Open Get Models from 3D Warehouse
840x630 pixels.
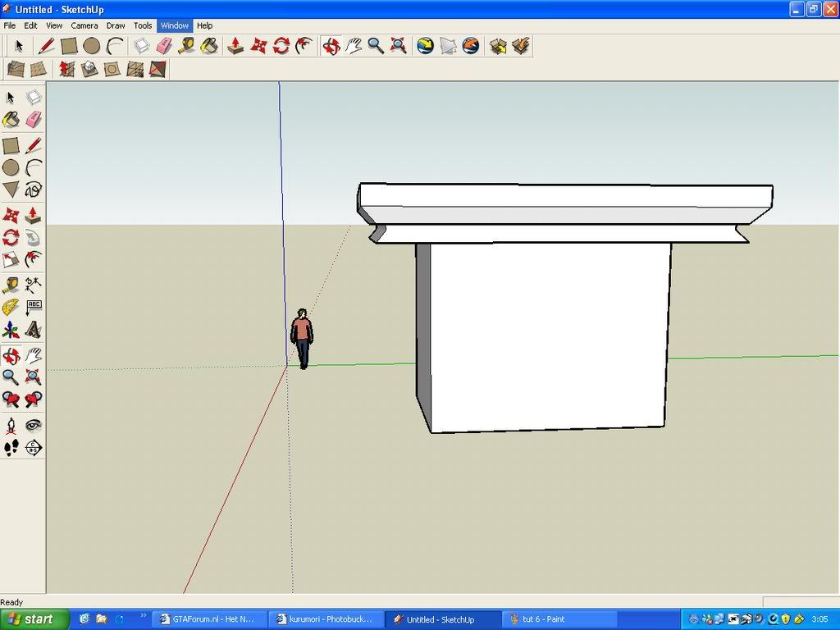point(498,46)
